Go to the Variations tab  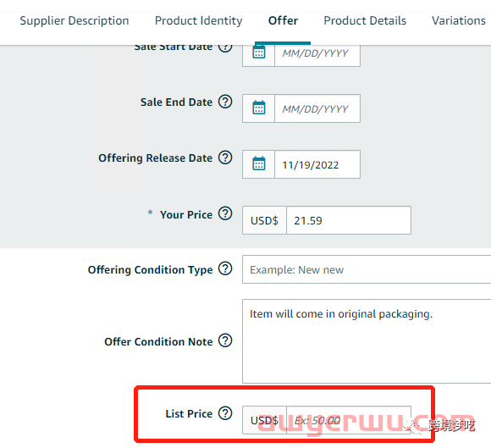pyautogui.click(x=459, y=20)
